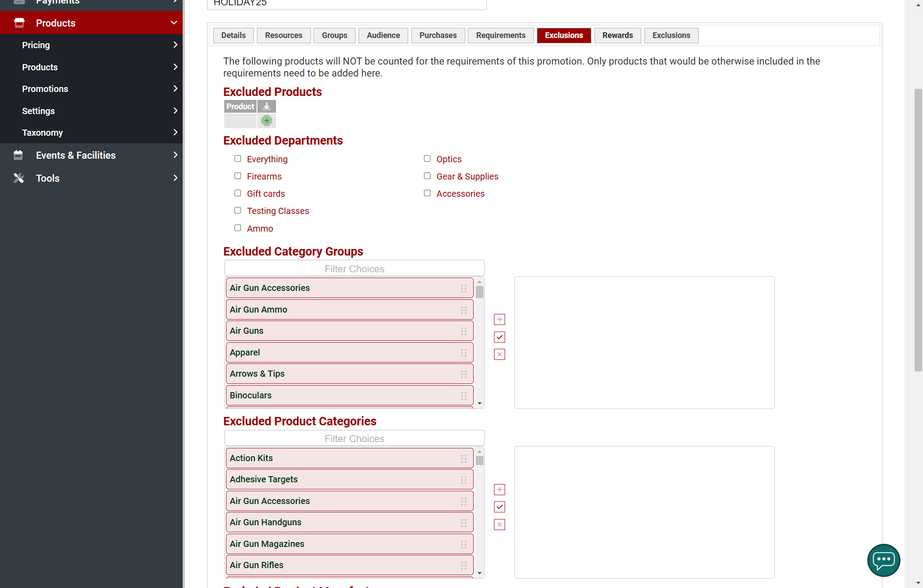Click the drag handle on Air Gun Rifles
This screenshot has height=588, width=923.
(x=463, y=565)
